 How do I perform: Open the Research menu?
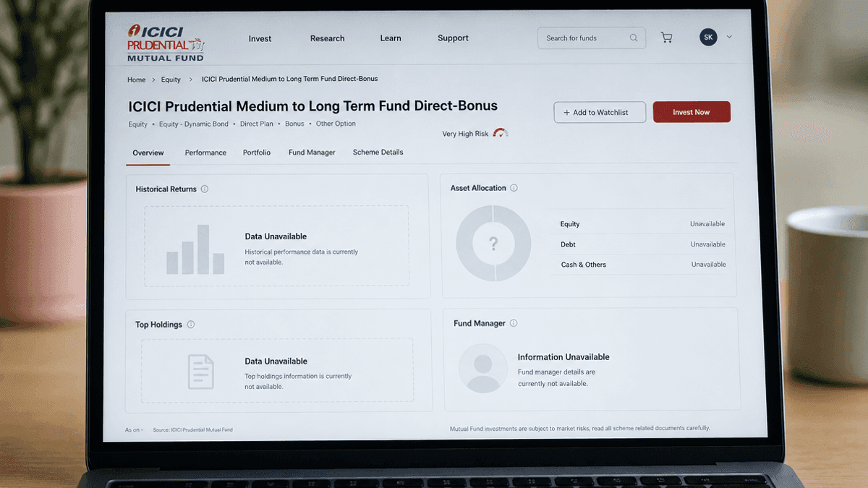[328, 38]
